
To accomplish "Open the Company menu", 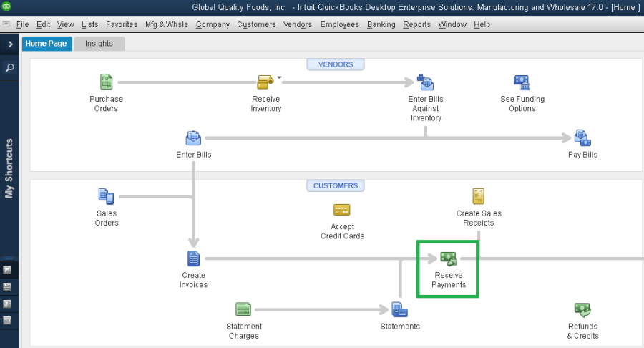I will [213, 24].
